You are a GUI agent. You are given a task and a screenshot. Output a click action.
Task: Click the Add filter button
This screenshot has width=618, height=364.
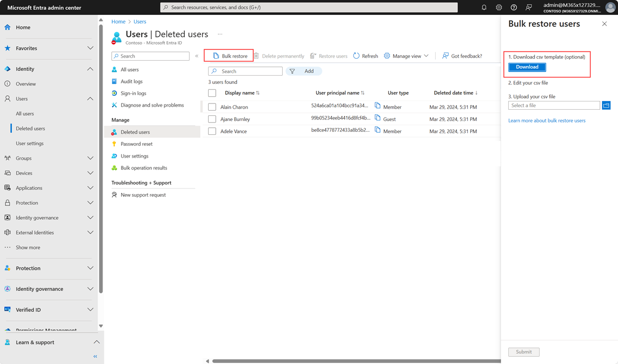pos(304,71)
